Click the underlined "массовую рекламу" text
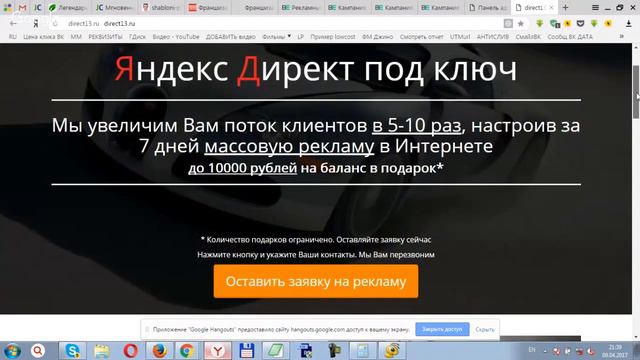This screenshot has height=360, width=640. pyautogui.click(x=289, y=146)
